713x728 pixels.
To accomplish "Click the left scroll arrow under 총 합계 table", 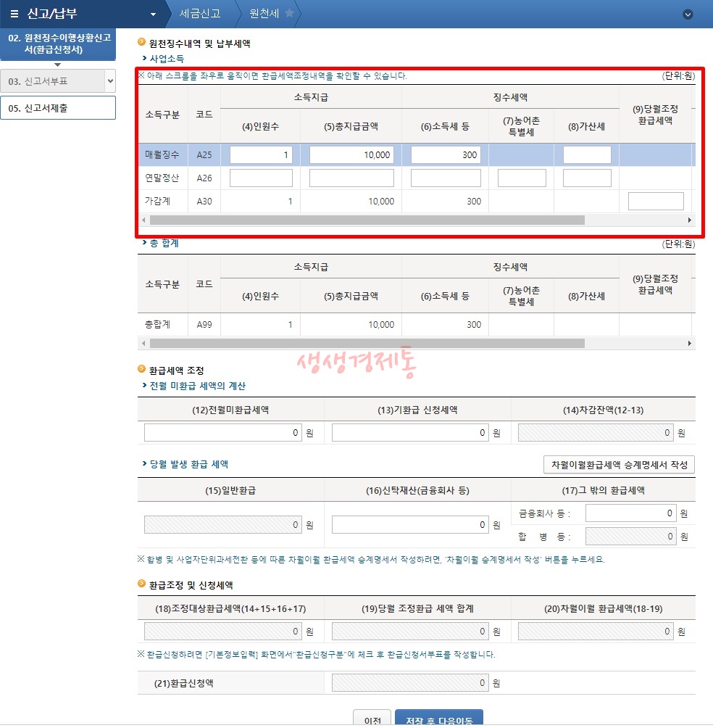I will coord(142,342).
